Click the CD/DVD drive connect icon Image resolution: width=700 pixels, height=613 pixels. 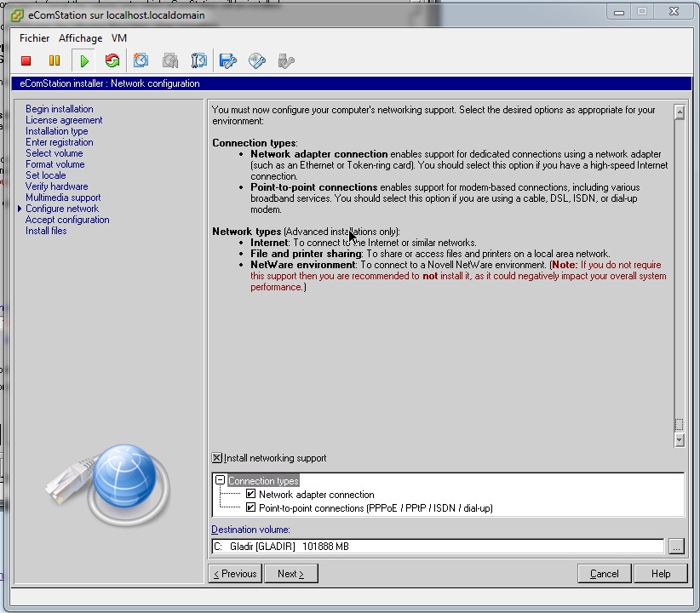[x=256, y=60]
